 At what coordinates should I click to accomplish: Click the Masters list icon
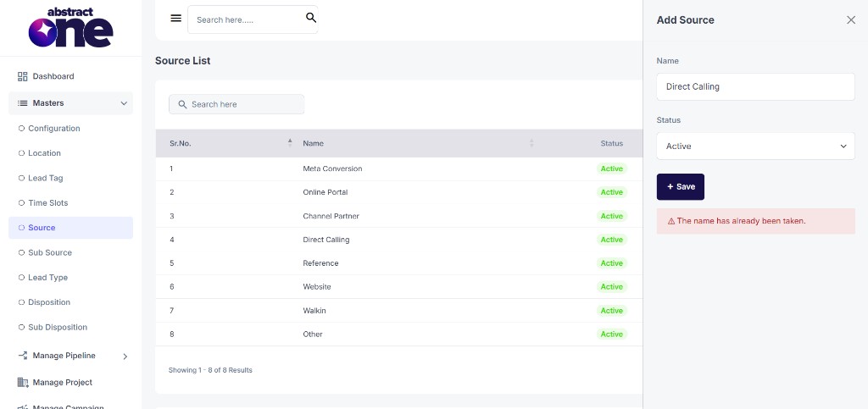[23, 103]
